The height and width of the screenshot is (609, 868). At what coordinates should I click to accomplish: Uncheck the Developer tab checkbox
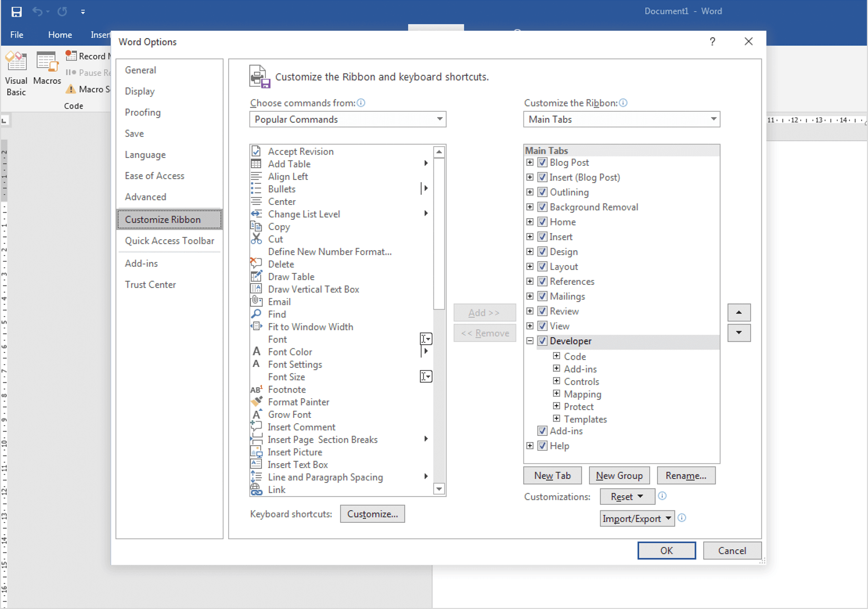(542, 341)
